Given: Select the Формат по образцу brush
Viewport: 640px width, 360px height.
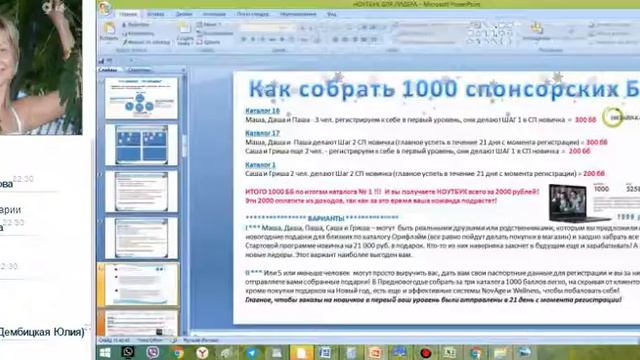Looking at the screenshot, I should coord(147,42).
